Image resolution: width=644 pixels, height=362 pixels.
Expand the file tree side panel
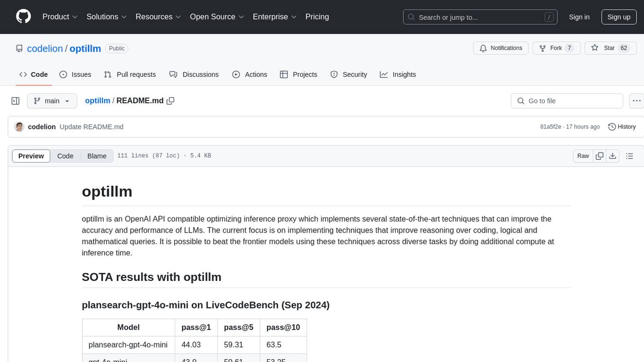[x=16, y=101]
